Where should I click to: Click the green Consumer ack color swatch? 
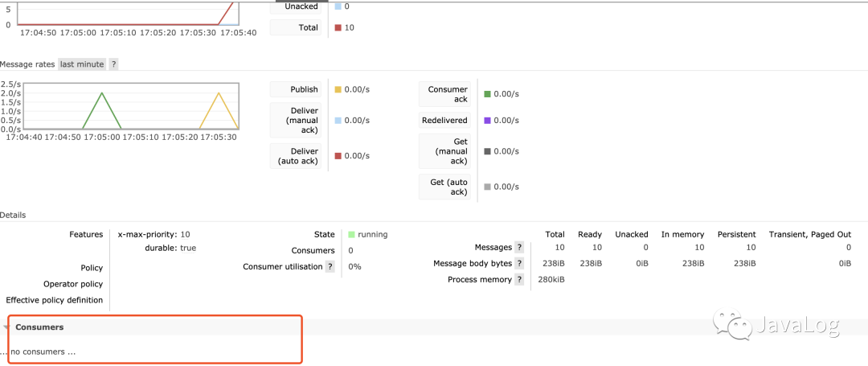coord(488,94)
